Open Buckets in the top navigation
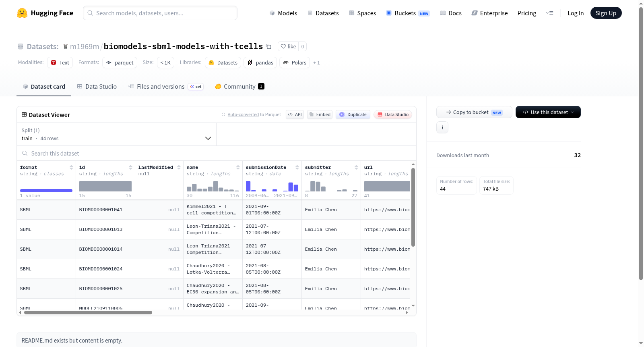644x347 pixels. coord(408,13)
